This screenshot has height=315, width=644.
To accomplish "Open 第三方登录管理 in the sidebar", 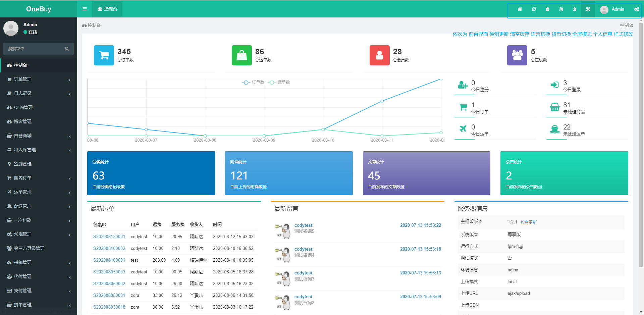I will [39, 249].
